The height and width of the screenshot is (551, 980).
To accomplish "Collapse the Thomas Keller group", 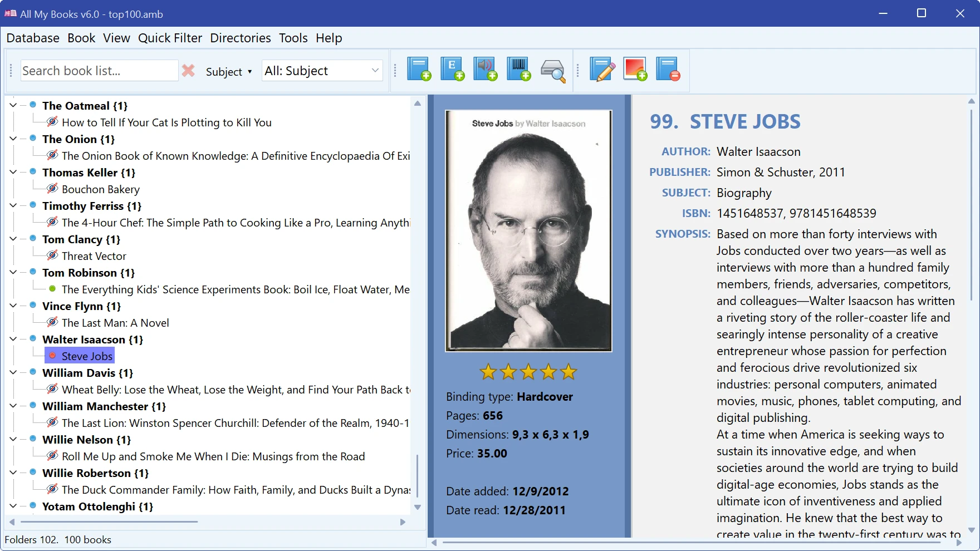I will 13,172.
